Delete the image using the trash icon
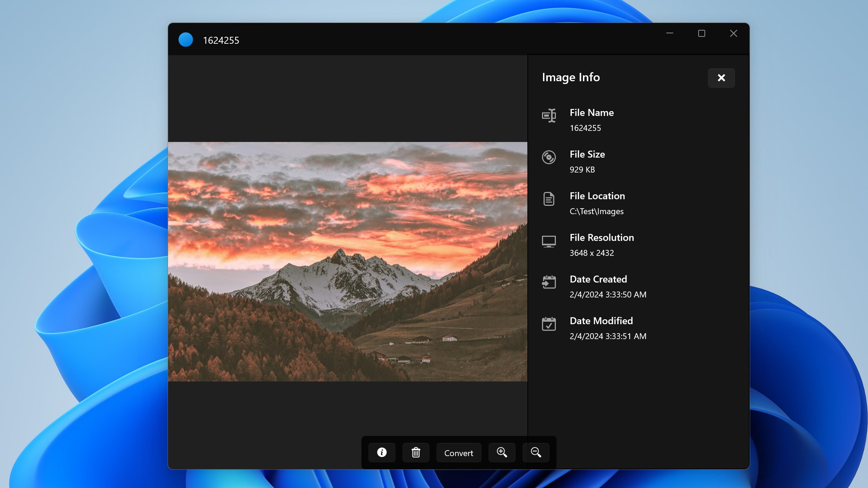868x488 pixels. [x=415, y=452]
